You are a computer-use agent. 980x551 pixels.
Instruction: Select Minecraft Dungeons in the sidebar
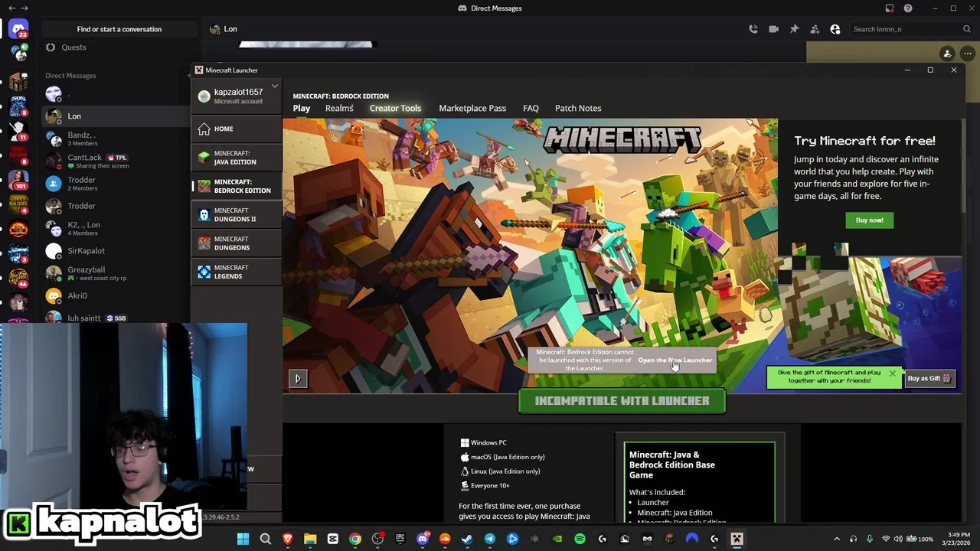(237, 243)
